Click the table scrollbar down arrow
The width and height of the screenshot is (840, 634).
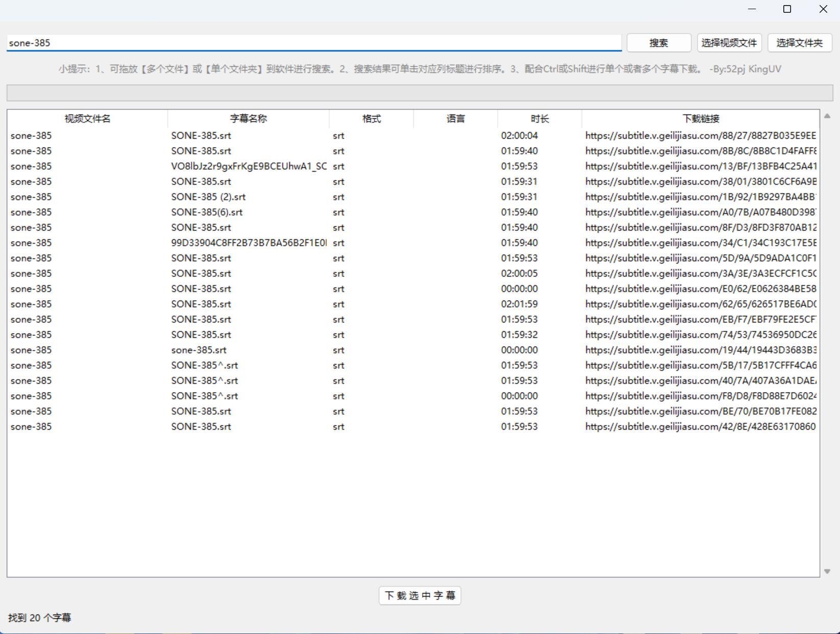click(827, 571)
